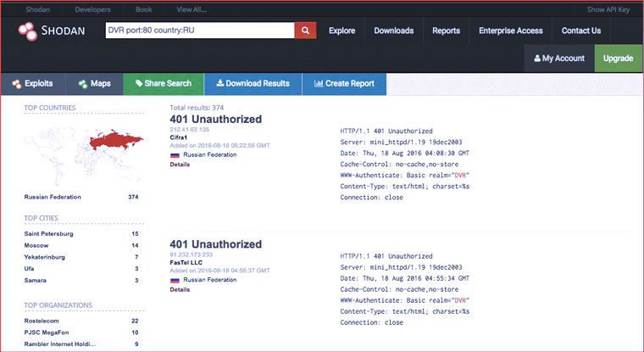This screenshot has height=352, width=644.
Task: Open the Explore menu
Action: [x=341, y=31]
